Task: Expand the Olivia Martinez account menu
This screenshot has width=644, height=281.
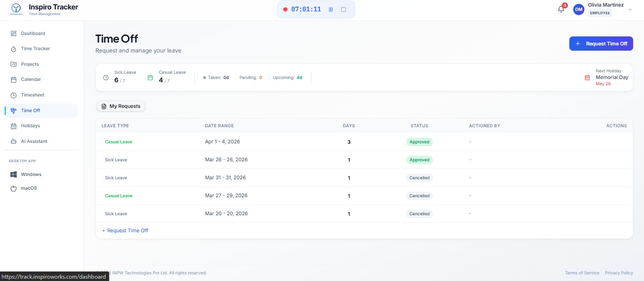Action: 630,9
